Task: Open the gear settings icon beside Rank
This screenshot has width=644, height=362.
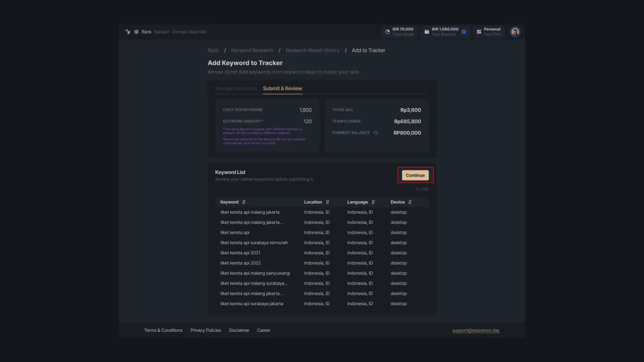Action: click(136, 32)
